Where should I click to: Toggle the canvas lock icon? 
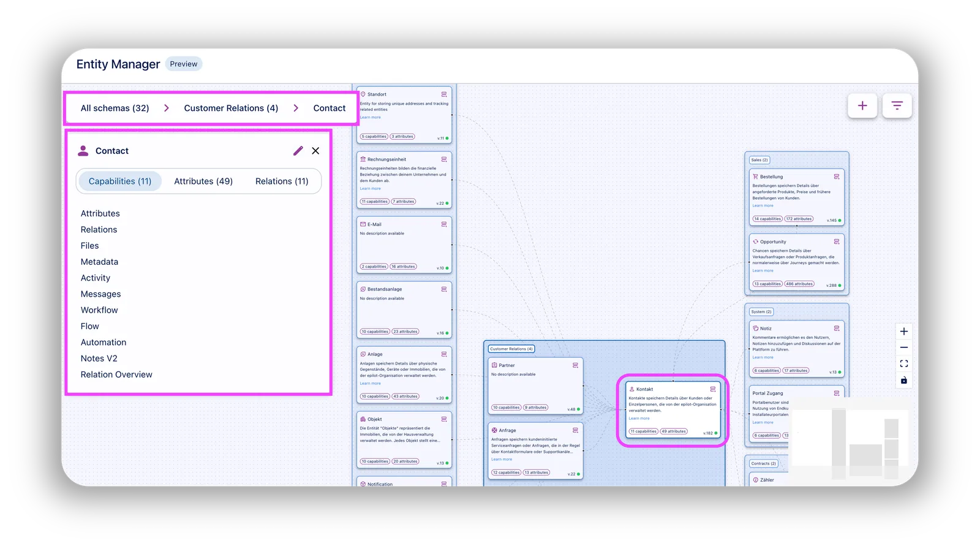[904, 381]
